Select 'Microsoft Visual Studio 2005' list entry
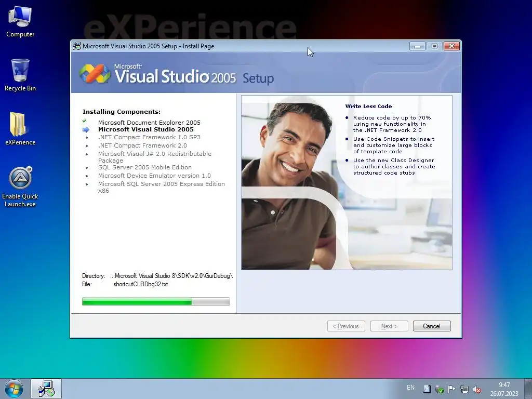Image resolution: width=532 pixels, height=399 pixels. (146, 129)
